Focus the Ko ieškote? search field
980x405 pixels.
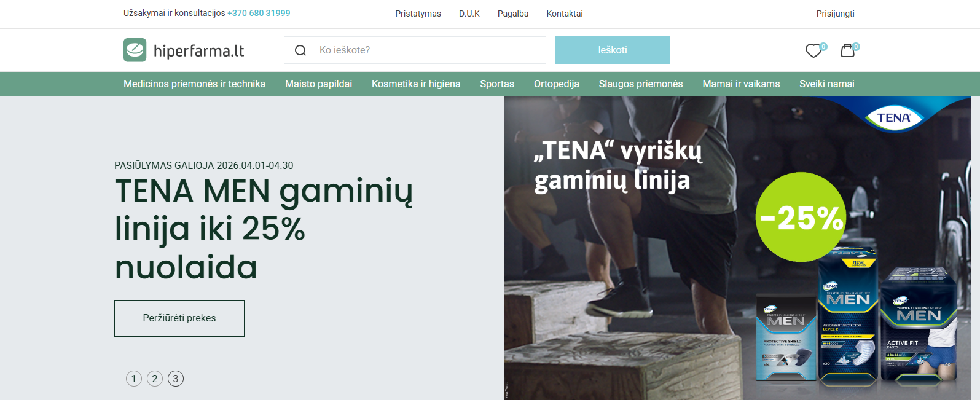coord(415,50)
